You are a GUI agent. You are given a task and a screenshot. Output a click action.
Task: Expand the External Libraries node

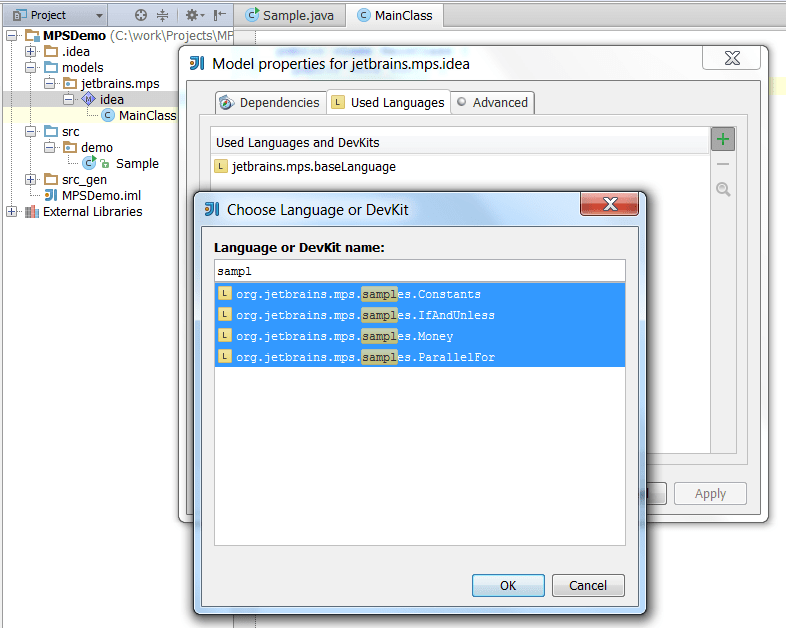click(12, 212)
